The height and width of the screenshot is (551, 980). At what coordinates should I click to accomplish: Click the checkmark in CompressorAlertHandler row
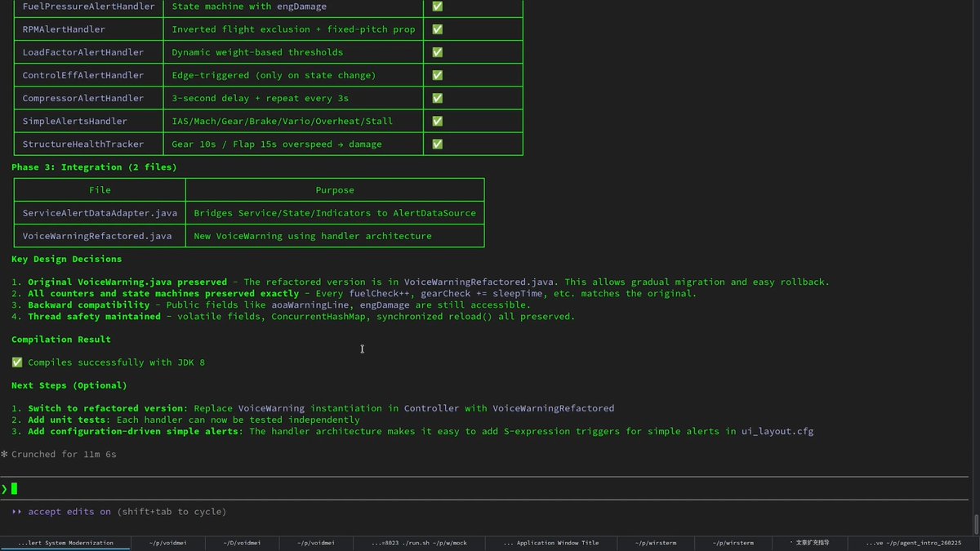click(437, 98)
